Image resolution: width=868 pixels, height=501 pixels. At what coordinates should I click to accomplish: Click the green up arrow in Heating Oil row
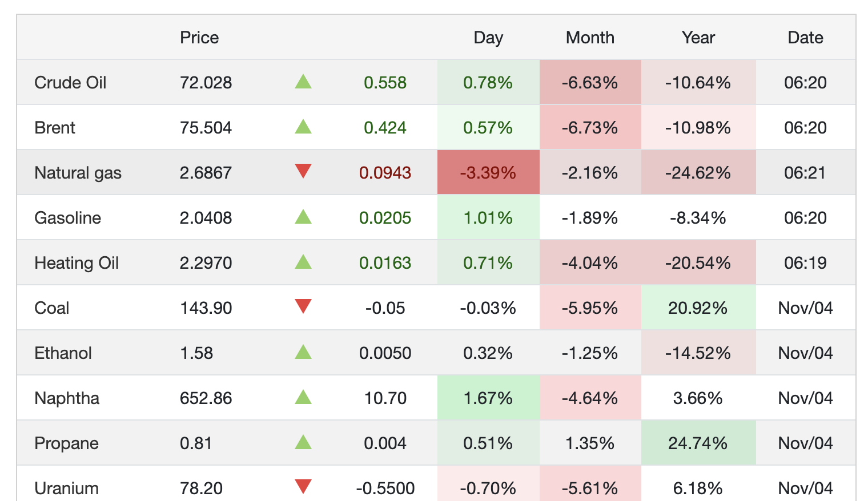(x=303, y=262)
